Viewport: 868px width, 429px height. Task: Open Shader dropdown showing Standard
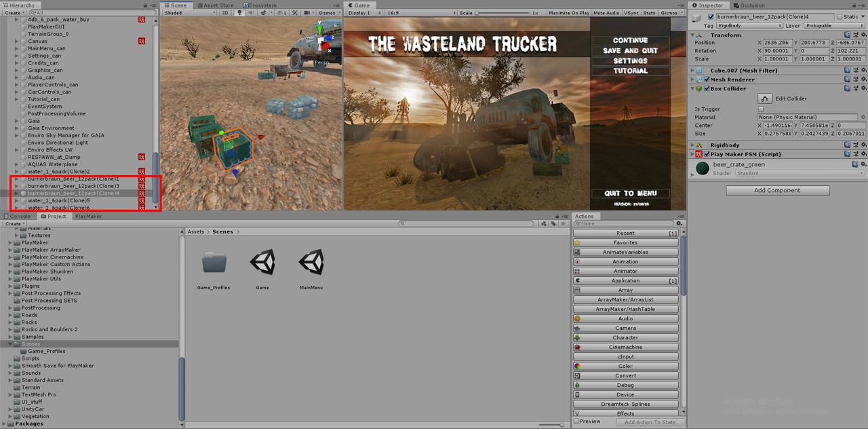click(x=800, y=173)
